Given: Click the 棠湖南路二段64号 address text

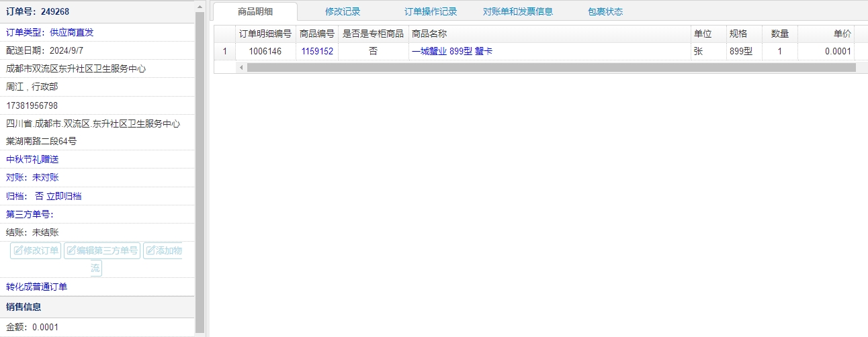Looking at the screenshot, I should (42, 141).
